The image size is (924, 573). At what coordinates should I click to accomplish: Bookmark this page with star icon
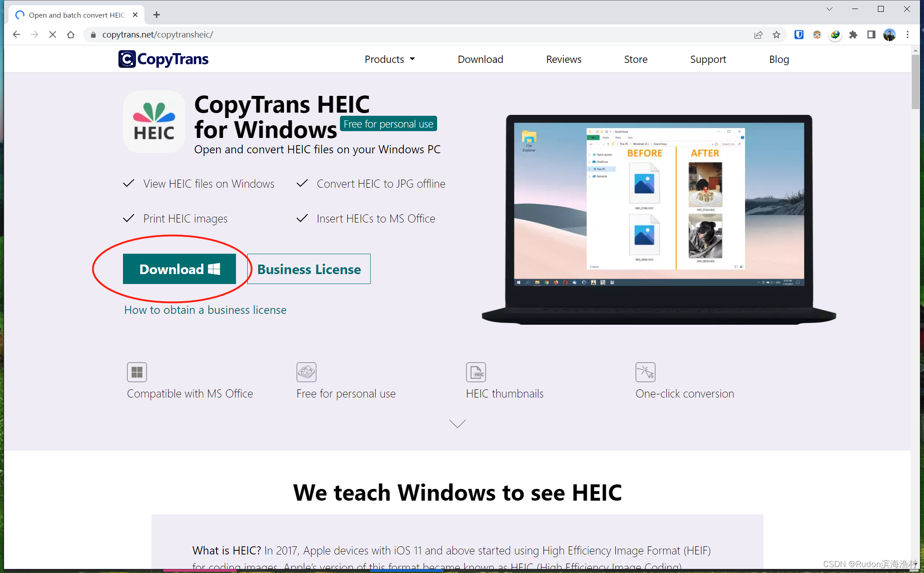(776, 35)
